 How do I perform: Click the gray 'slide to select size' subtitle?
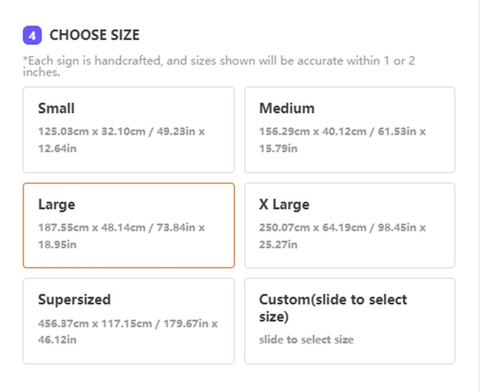click(x=306, y=340)
